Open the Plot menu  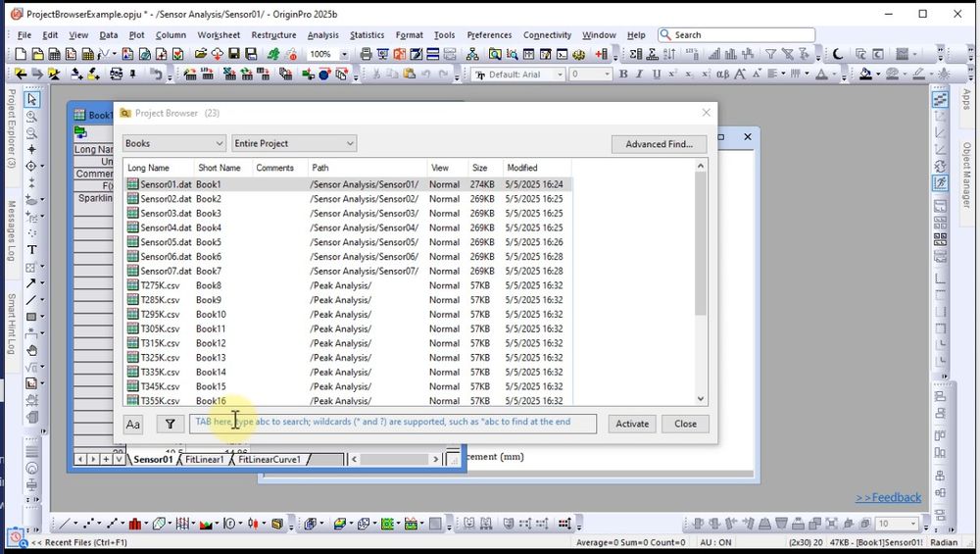(x=136, y=35)
